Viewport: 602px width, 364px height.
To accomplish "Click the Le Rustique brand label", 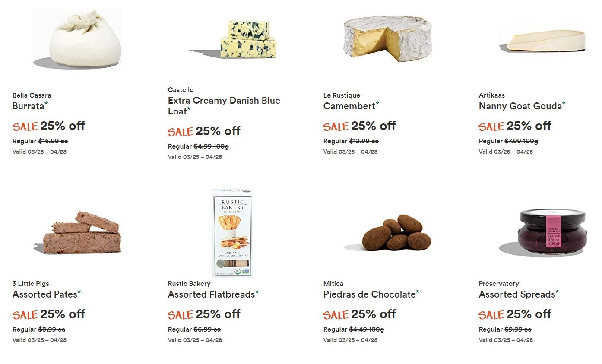I will (342, 95).
